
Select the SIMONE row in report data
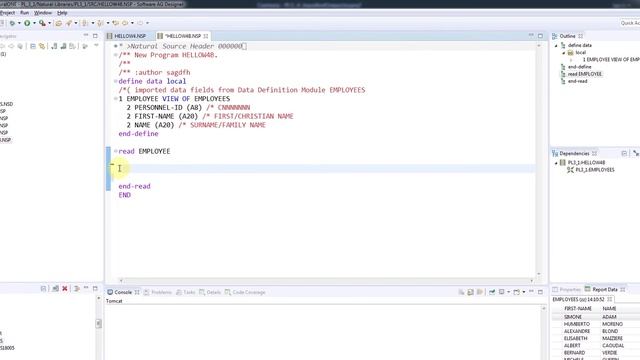[596, 317]
